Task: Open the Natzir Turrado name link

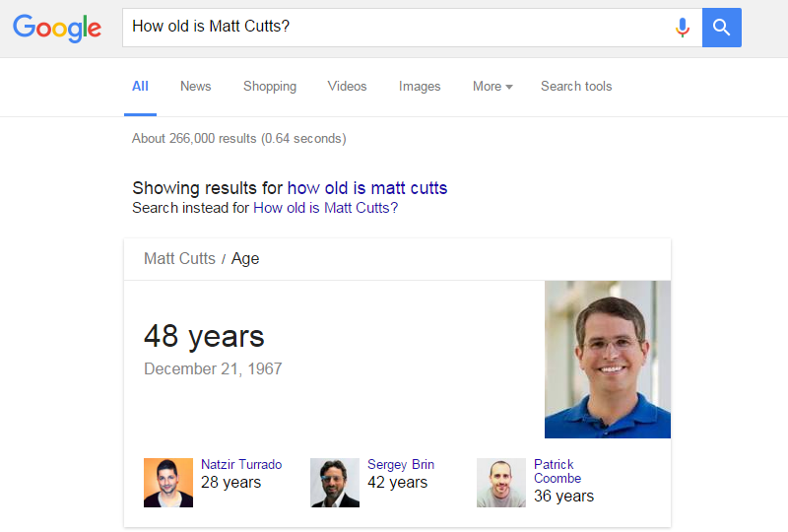Action: coord(241,465)
